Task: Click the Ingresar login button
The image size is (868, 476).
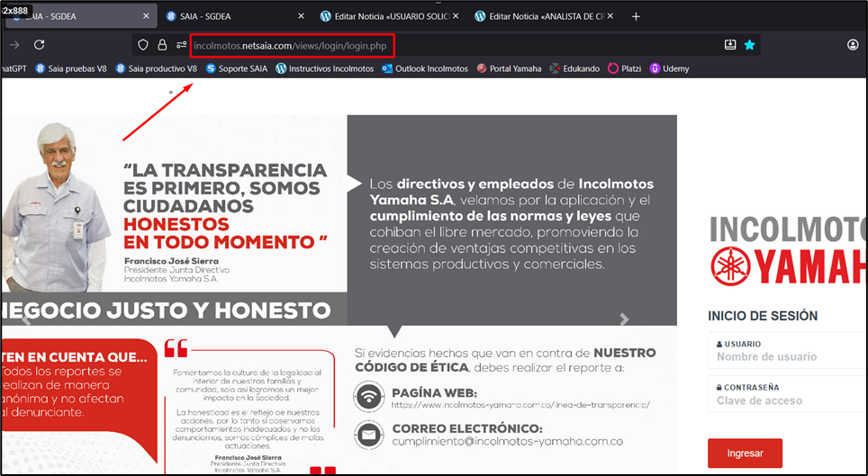Action: 745,454
